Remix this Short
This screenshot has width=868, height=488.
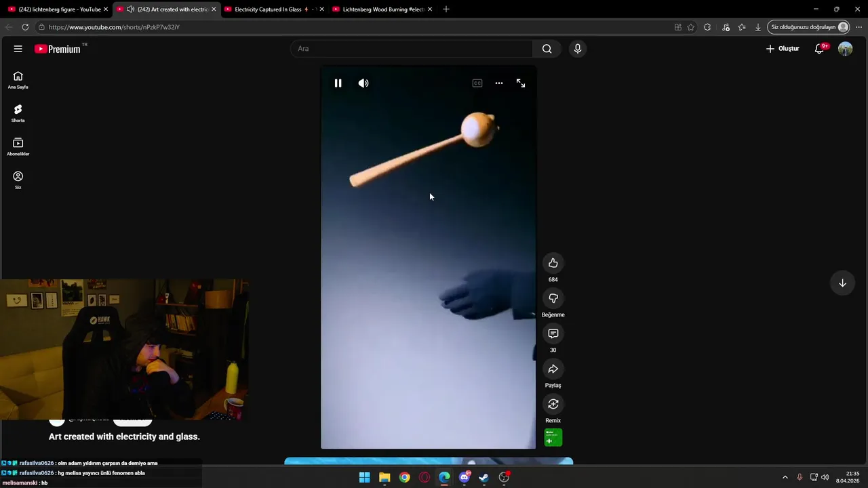(553, 404)
